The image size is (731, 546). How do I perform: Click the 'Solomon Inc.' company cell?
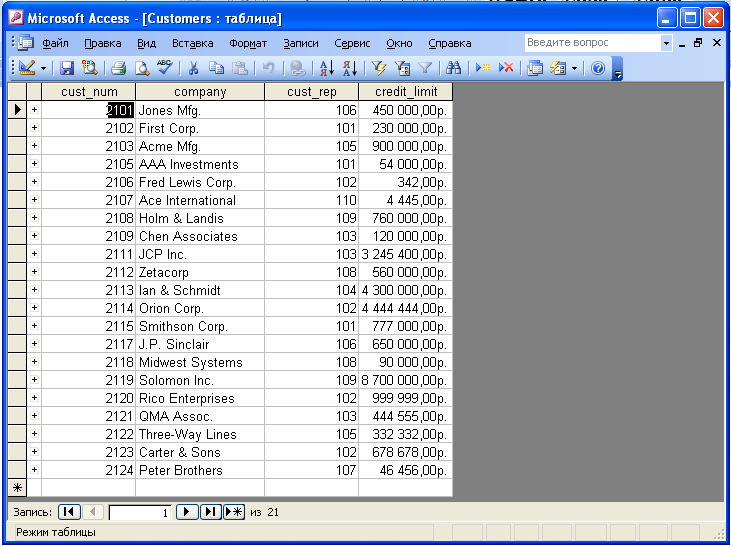click(200, 380)
